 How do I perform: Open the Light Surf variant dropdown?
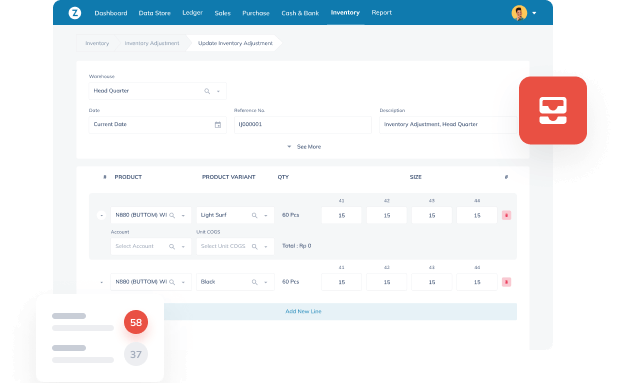click(x=266, y=215)
